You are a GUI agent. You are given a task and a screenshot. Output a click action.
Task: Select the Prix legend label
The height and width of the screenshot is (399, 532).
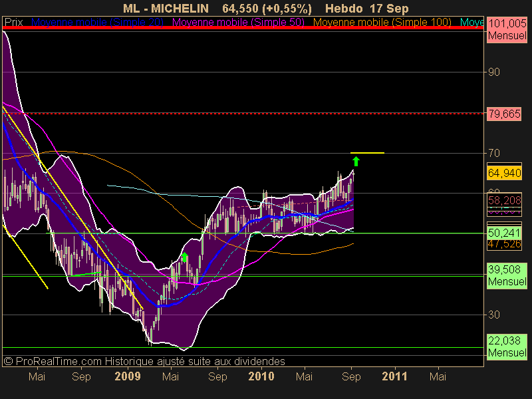[x=14, y=23]
